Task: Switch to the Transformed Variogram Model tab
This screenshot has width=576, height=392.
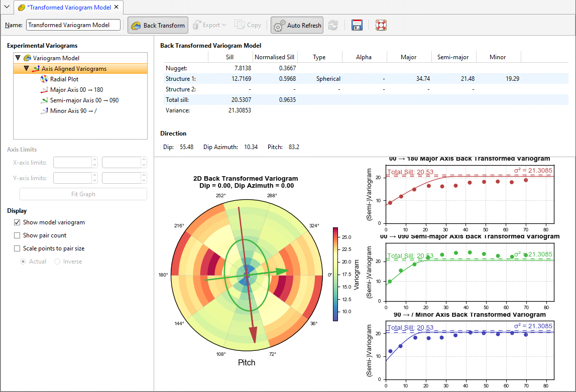Action: click(x=65, y=8)
